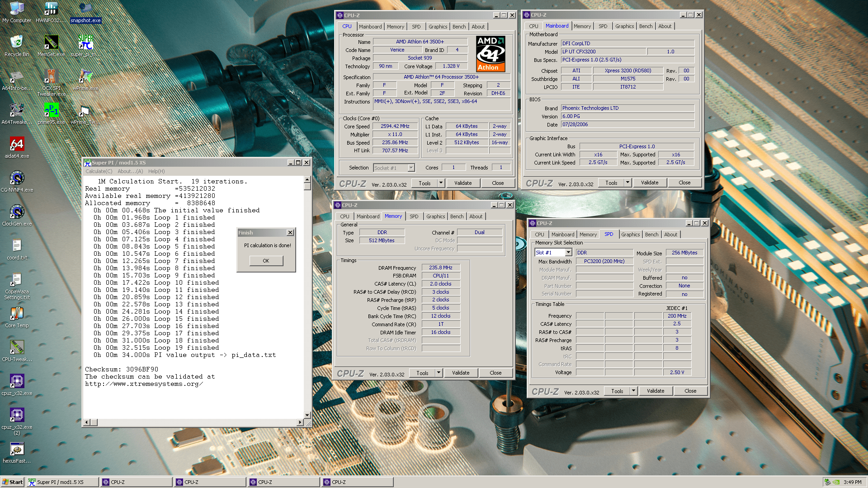Image resolution: width=868 pixels, height=488 pixels.
Task: Click the Core Voltage 1.328 V field
Action: pos(451,66)
